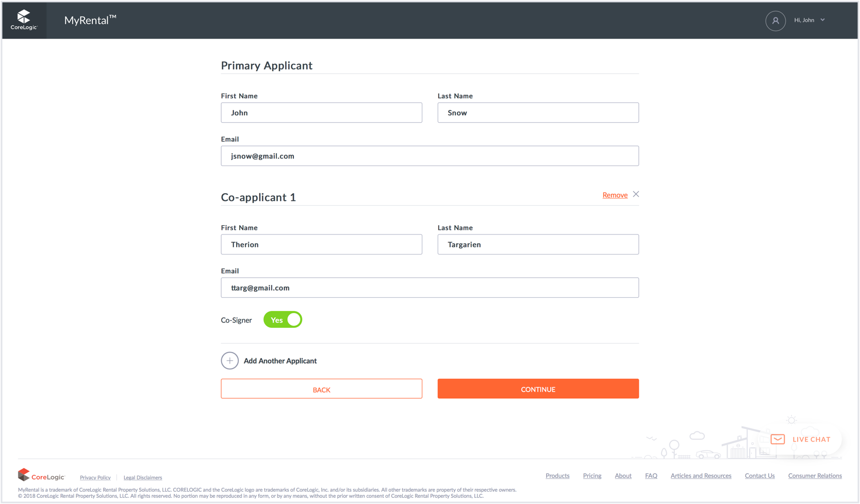The height and width of the screenshot is (504, 860).
Task: Click the CoreLogic logo in header
Action: [x=24, y=20]
